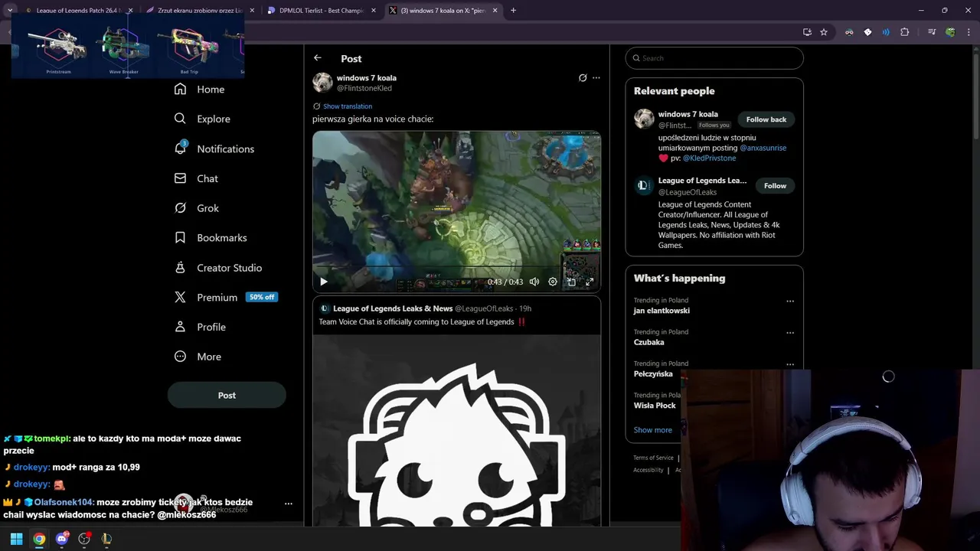Open the @KledPrivstone mention link
The image size is (980, 551).
click(709, 158)
